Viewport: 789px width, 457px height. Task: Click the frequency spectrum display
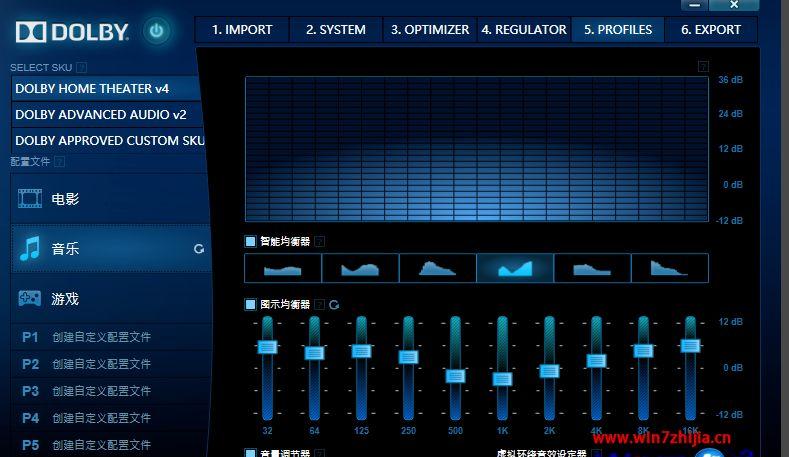[x=477, y=149]
